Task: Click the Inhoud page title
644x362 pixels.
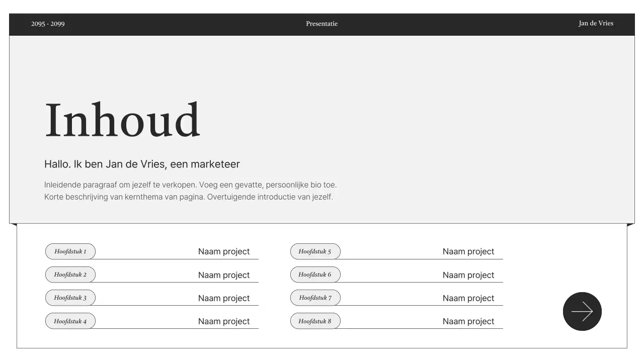Action: [123, 120]
